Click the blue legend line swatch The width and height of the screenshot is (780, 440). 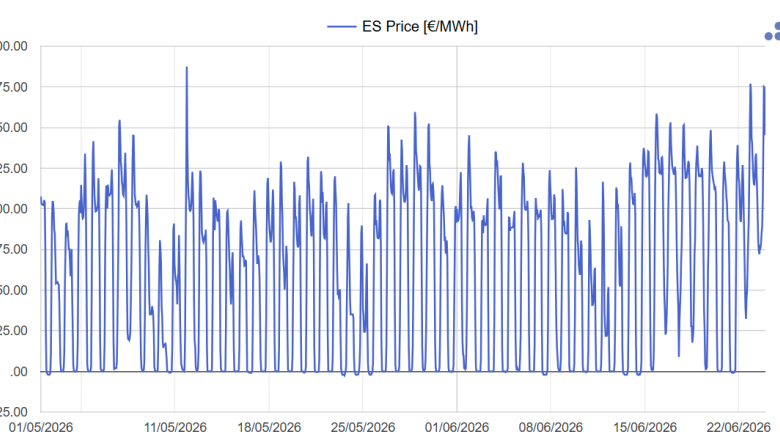click(342, 27)
